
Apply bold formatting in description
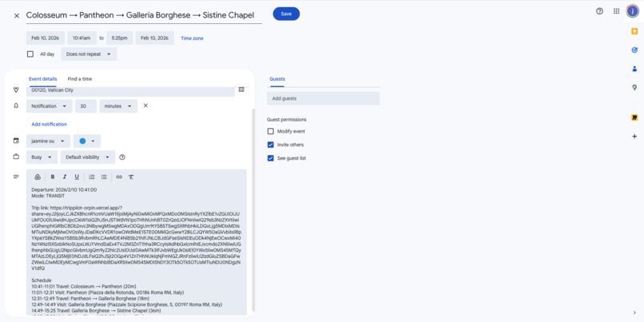53,177
